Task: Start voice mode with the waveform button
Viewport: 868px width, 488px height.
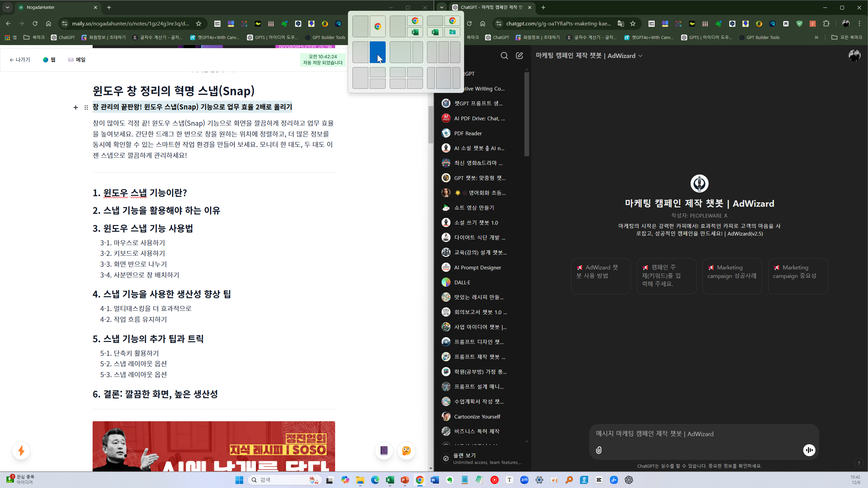Action: [809, 450]
